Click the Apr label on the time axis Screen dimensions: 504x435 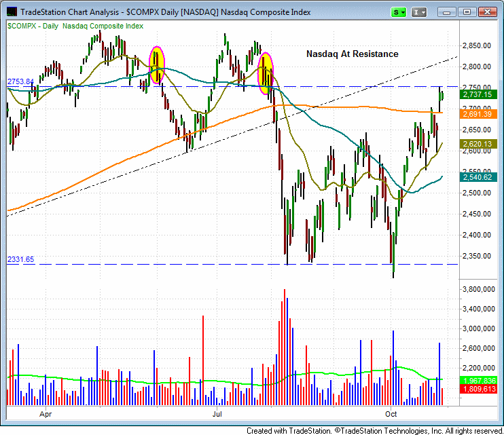tap(46, 414)
